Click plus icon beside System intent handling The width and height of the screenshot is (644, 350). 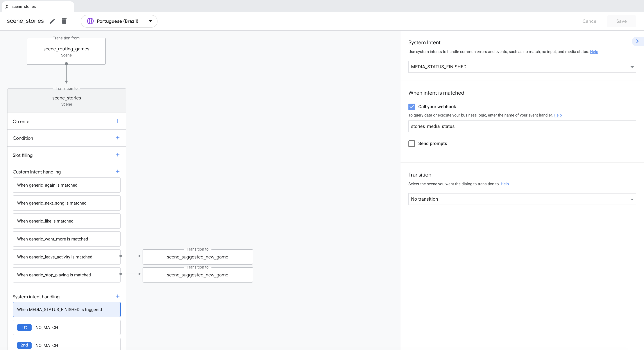coord(118,296)
